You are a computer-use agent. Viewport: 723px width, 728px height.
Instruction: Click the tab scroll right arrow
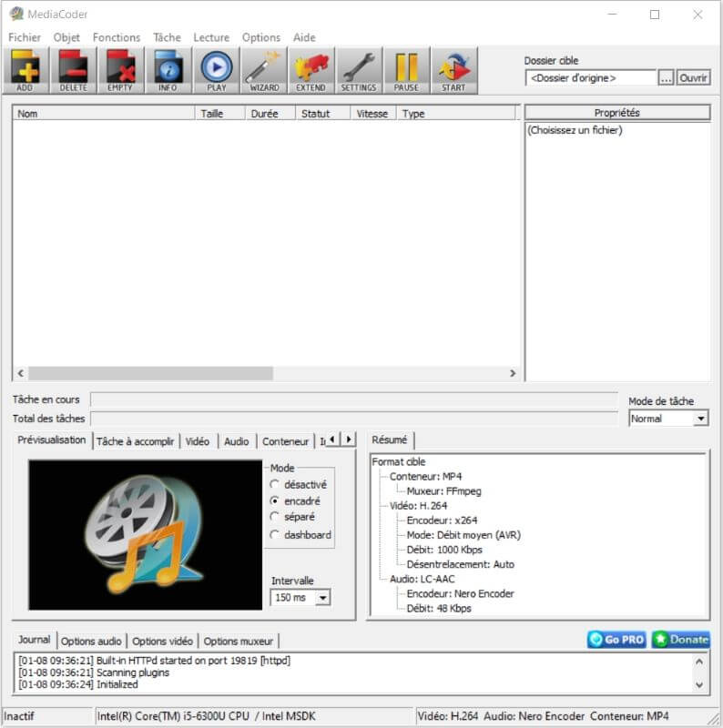[349, 439]
